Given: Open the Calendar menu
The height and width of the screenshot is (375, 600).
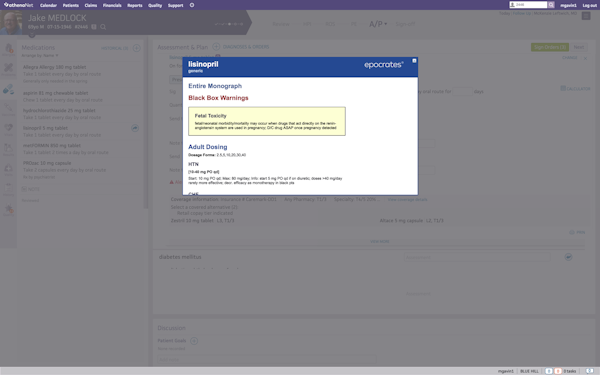Looking at the screenshot, I should pos(48,5).
